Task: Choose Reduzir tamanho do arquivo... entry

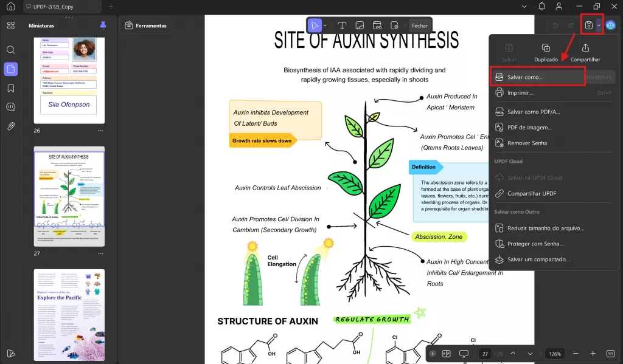Action: tap(553, 228)
